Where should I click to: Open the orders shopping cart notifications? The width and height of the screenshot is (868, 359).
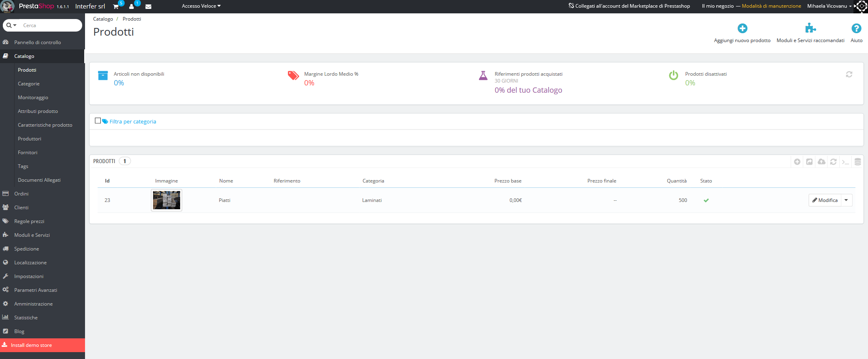pos(116,6)
